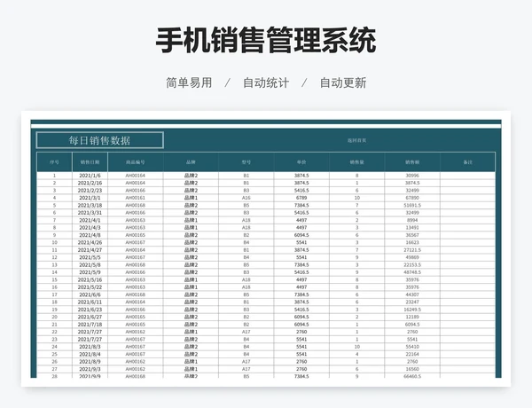
Task: Click the sales amount cell 51691.5
Action: pos(412,206)
